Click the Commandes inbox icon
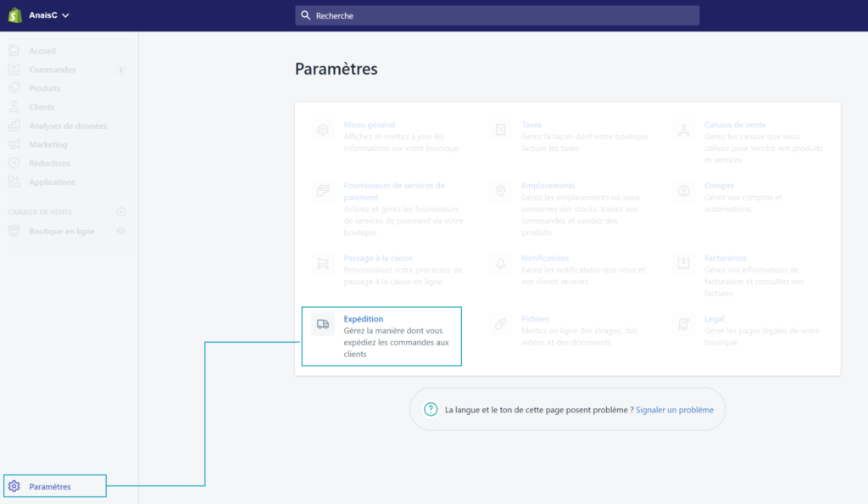The image size is (868, 504). point(14,70)
